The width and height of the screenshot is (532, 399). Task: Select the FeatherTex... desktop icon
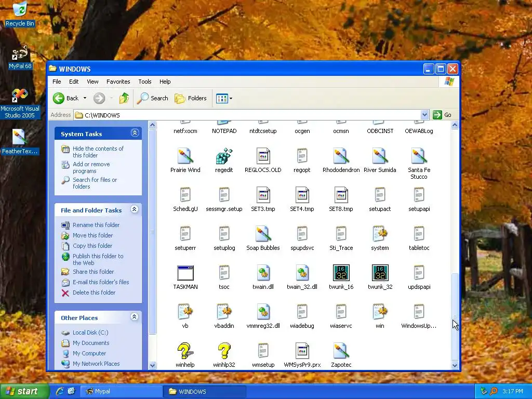point(20,142)
